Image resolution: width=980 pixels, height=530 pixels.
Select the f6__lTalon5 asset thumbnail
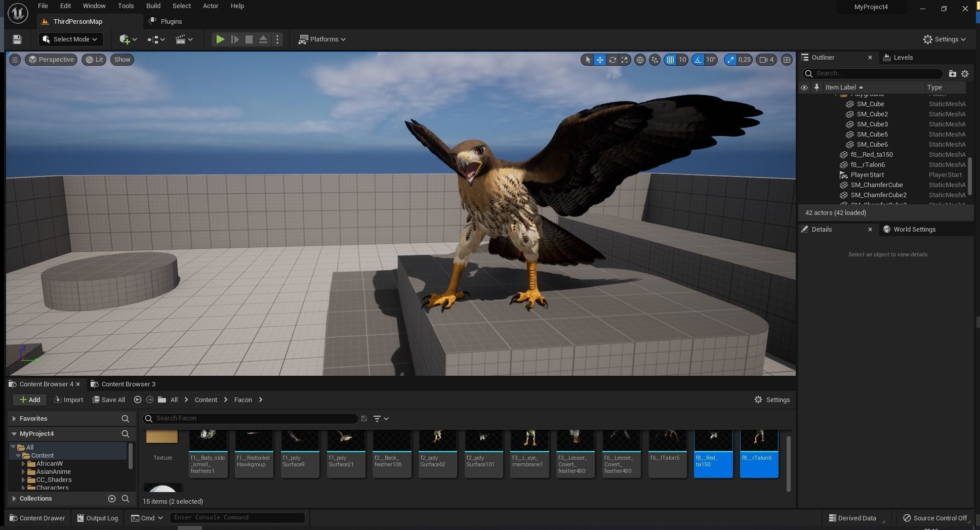[667, 454]
